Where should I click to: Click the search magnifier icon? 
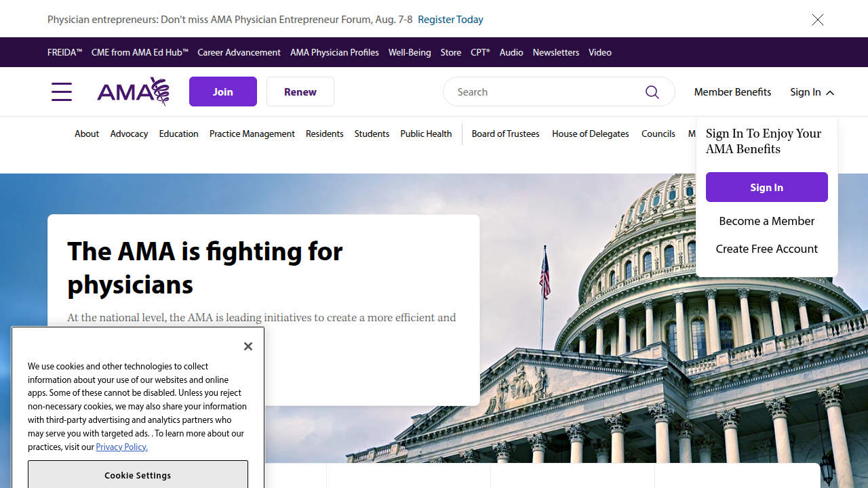pos(652,91)
